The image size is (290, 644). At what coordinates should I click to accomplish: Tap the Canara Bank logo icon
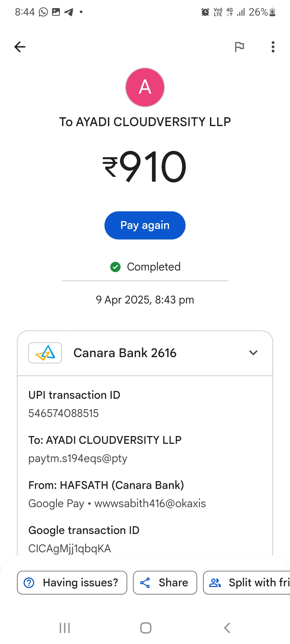click(x=45, y=353)
